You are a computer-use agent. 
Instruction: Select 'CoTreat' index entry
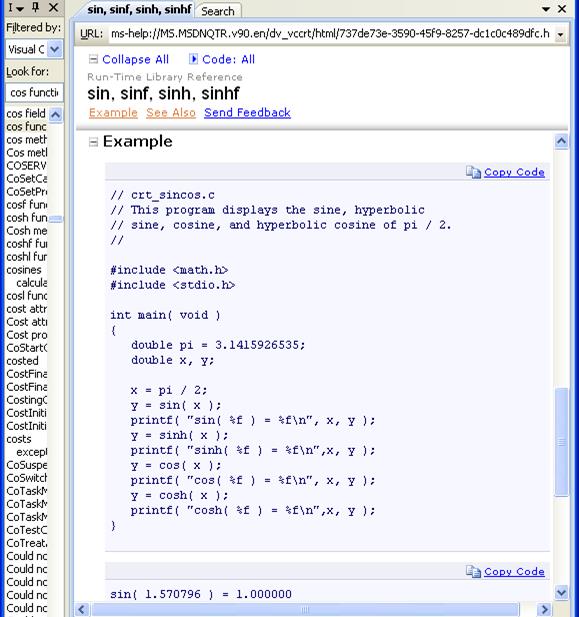pos(26,543)
